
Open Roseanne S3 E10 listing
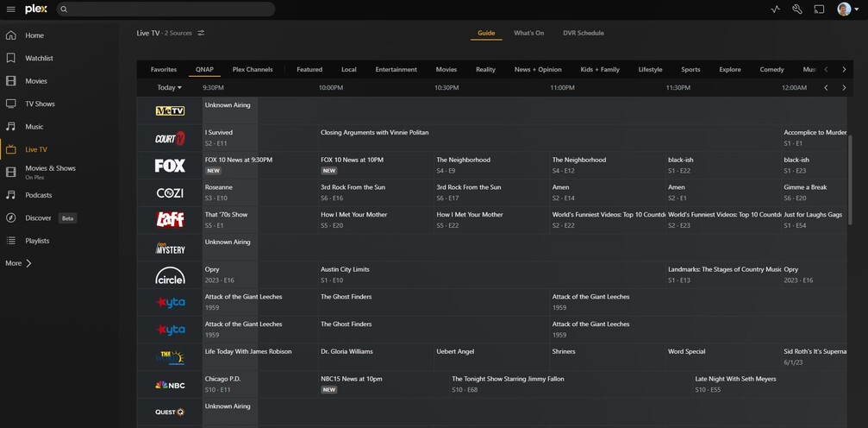click(259, 193)
